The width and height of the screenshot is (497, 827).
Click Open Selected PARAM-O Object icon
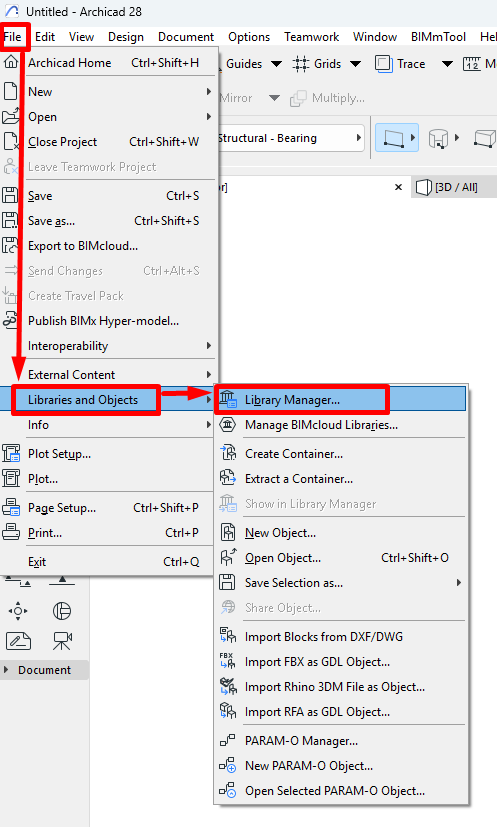click(x=228, y=790)
